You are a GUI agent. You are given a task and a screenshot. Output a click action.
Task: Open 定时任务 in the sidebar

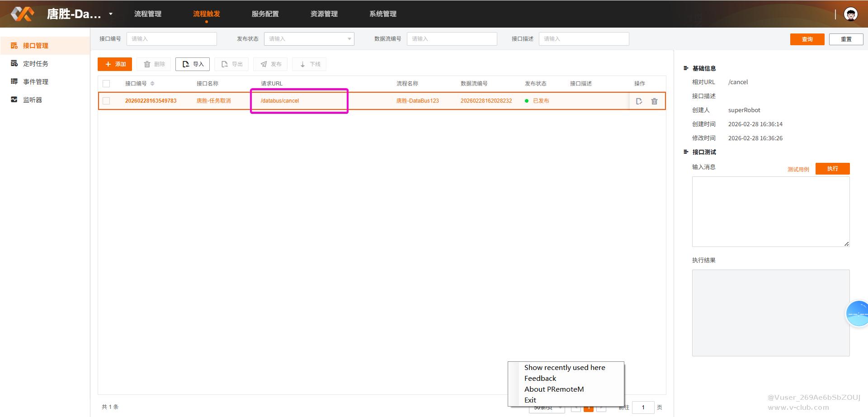tap(35, 64)
